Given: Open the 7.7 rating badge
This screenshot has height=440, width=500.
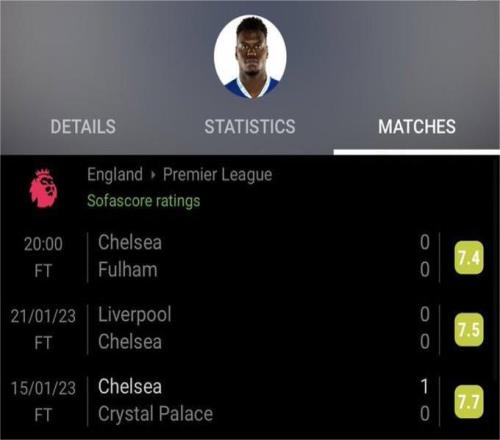Looking at the screenshot, I should pos(469,402).
